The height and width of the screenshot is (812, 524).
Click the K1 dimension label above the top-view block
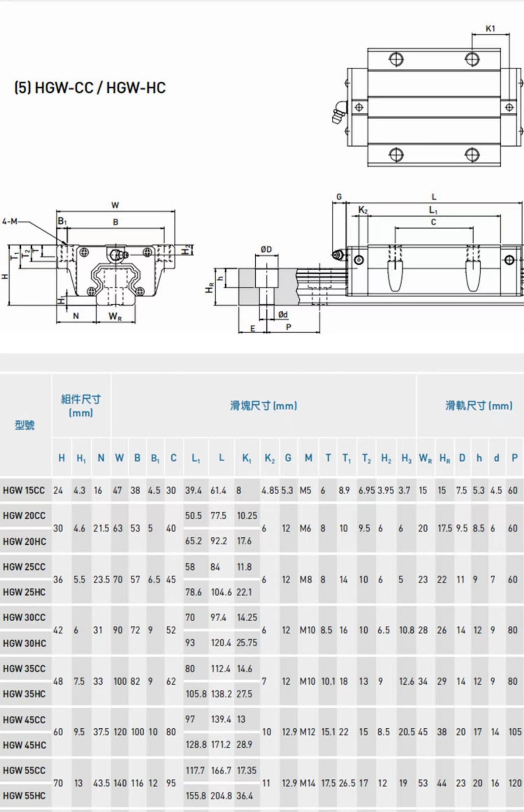click(x=490, y=29)
